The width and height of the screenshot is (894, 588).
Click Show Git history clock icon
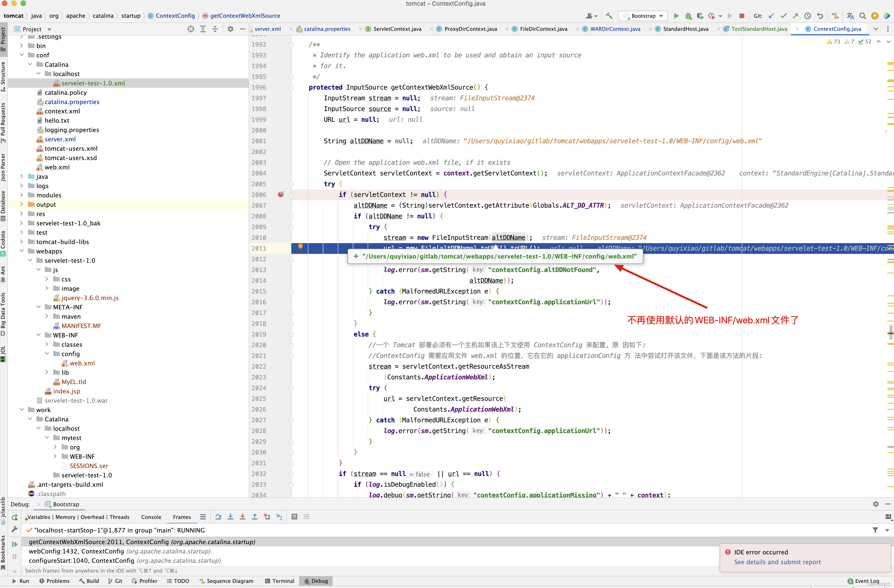click(x=808, y=16)
